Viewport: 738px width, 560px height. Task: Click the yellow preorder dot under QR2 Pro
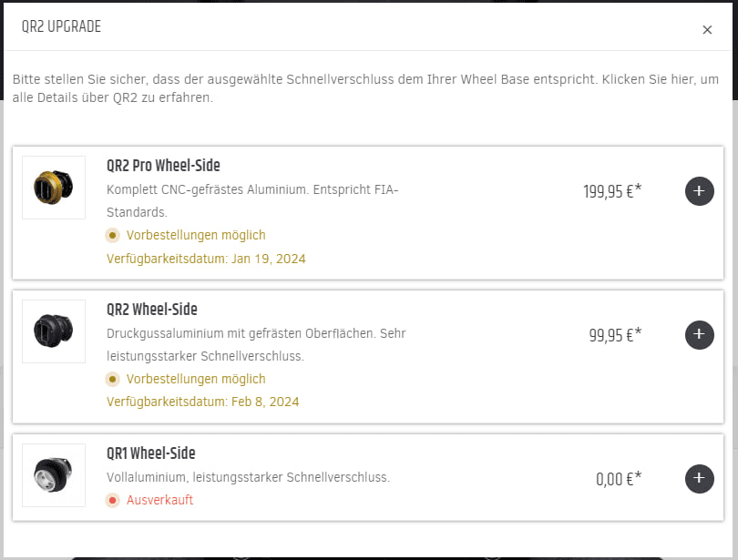click(x=113, y=235)
